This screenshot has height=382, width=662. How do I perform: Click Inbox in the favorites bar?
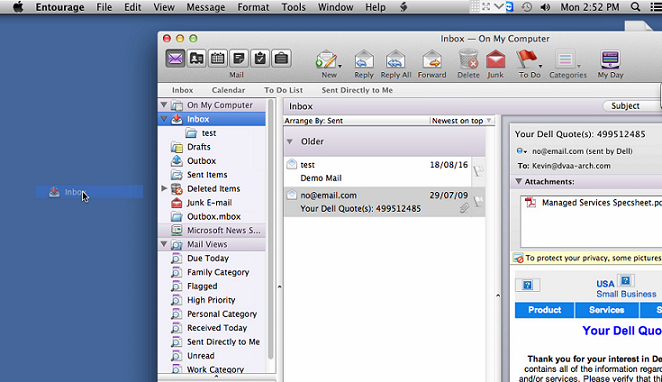tap(182, 90)
